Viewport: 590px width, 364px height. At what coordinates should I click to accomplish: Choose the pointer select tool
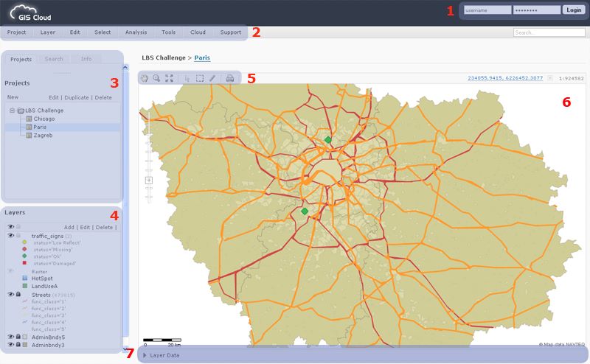(187, 78)
